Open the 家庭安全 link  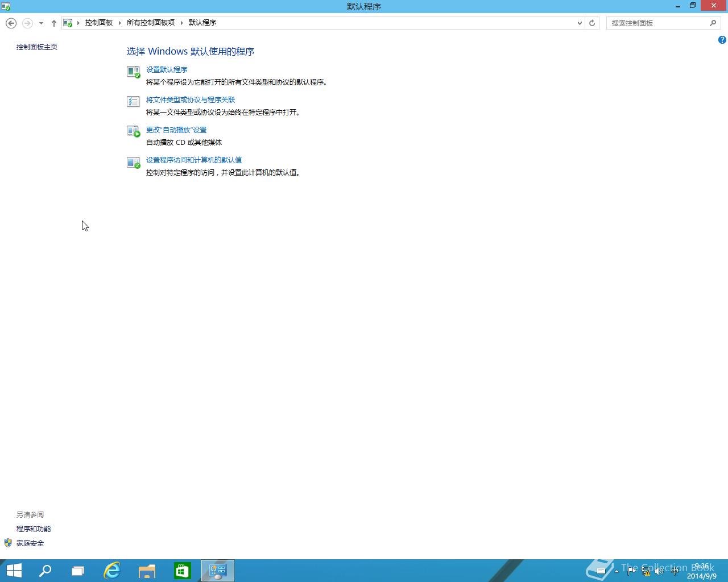(x=30, y=543)
